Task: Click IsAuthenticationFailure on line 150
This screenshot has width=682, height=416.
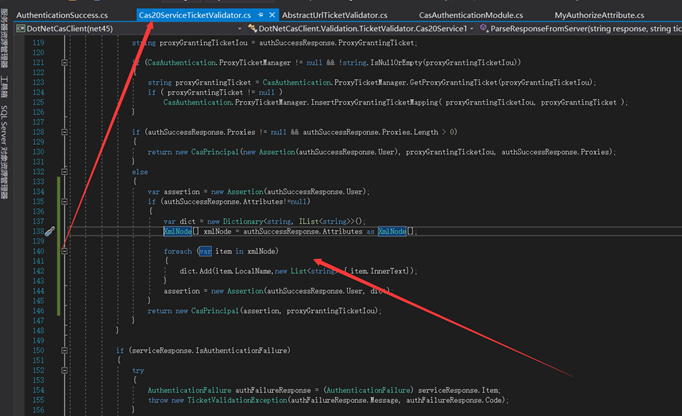Action: (x=241, y=350)
